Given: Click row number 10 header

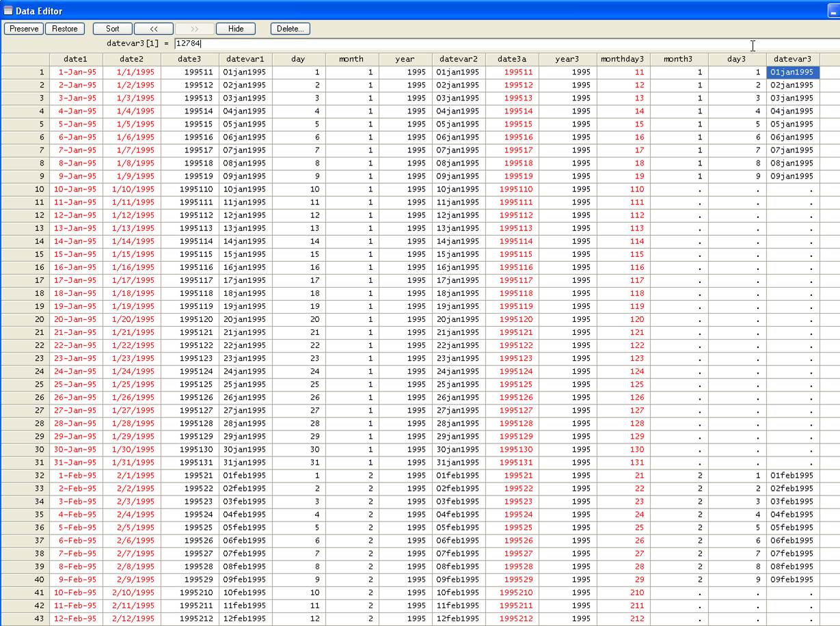Looking at the screenshot, I should coord(25,189).
